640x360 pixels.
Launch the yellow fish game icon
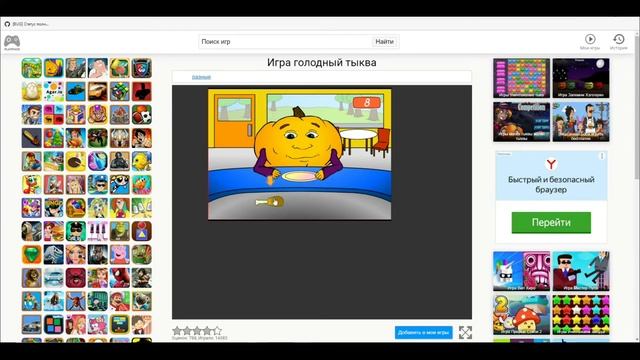click(x=142, y=161)
